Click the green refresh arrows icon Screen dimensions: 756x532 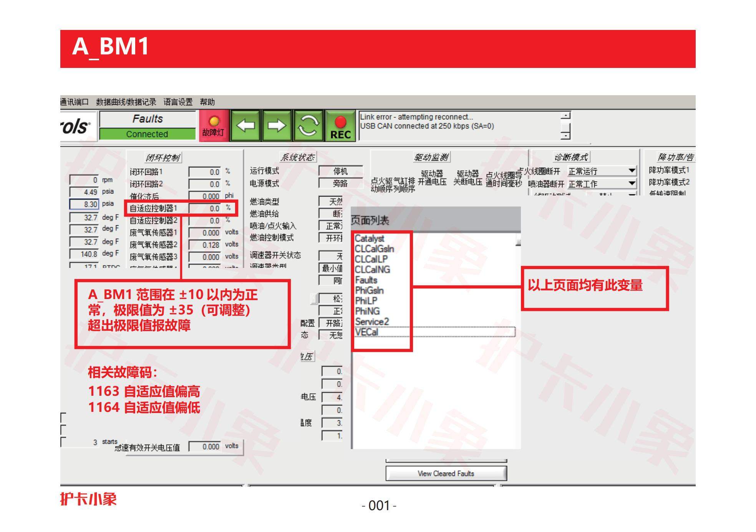coord(308,126)
